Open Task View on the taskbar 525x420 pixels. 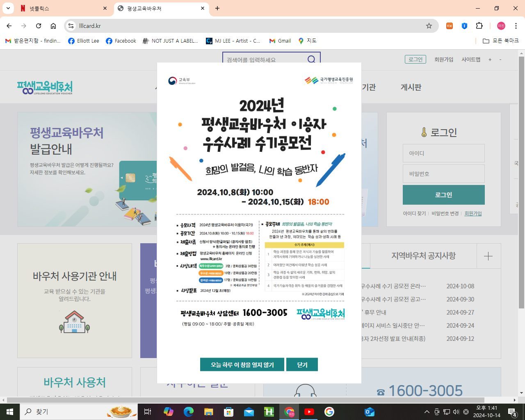[x=148, y=411]
